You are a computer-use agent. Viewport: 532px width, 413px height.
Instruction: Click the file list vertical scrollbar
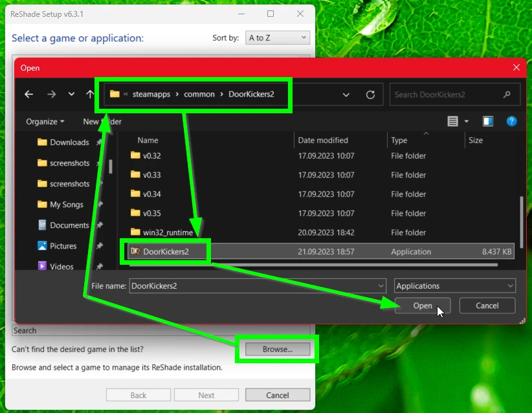point(521,222)
